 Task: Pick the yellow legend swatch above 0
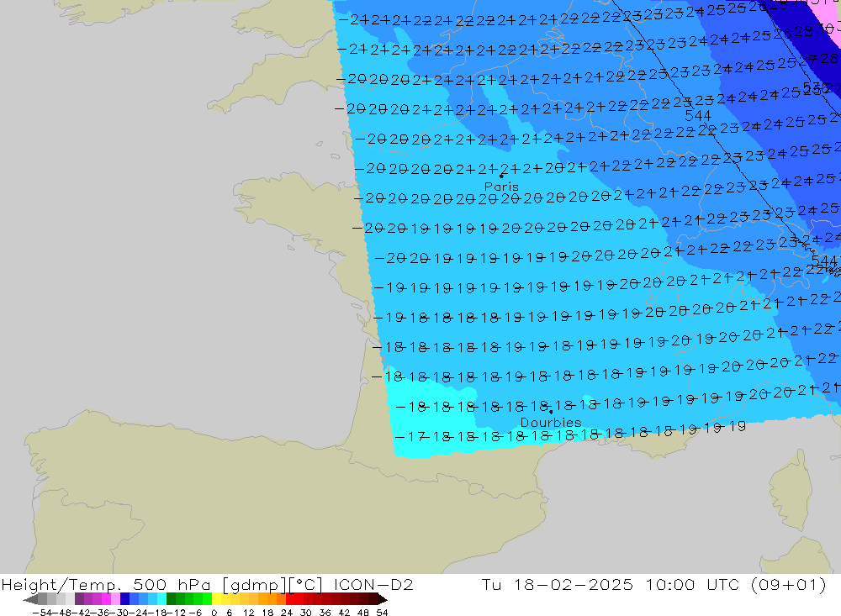(217, 599)
